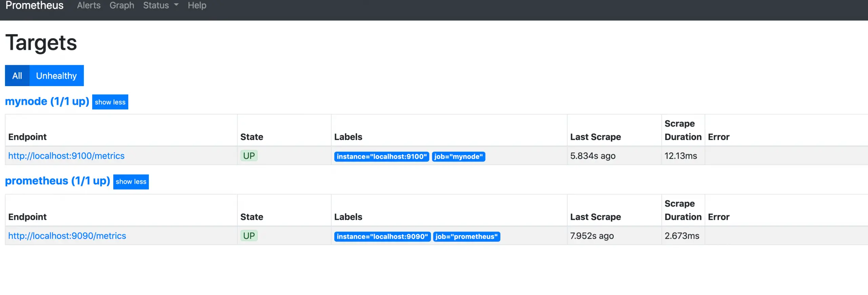Image resolution: width=868 pixels, height=295 pixels.
Task: Click the mynode (1/1 up) heading
Action: [x=47, y=101]
